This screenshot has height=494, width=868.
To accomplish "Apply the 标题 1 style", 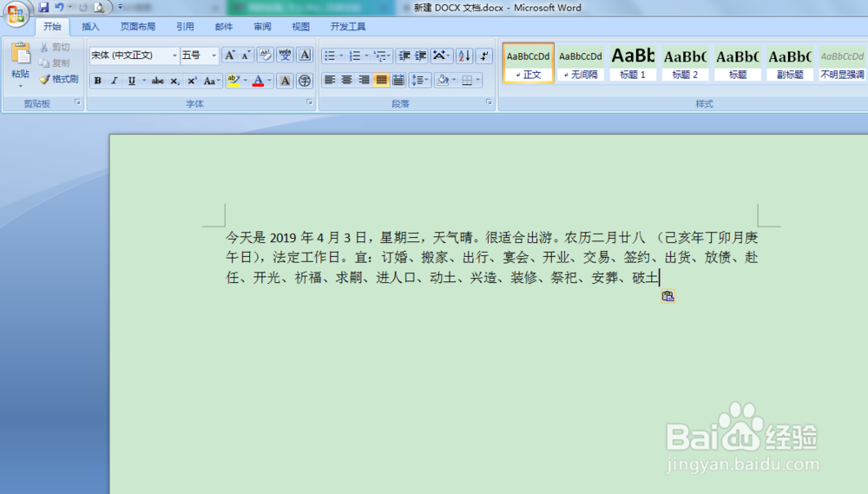I will [x=633, y=63].
